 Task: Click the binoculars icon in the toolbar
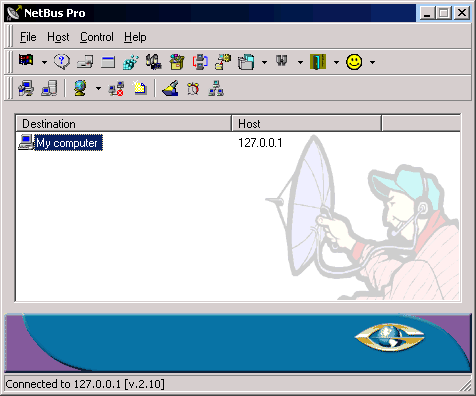pos(282,61)
